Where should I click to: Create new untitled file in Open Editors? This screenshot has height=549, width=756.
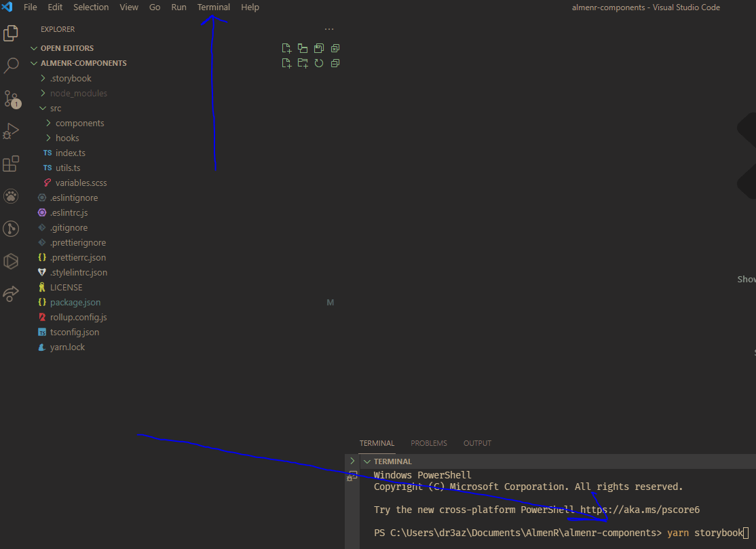point(286,48)
